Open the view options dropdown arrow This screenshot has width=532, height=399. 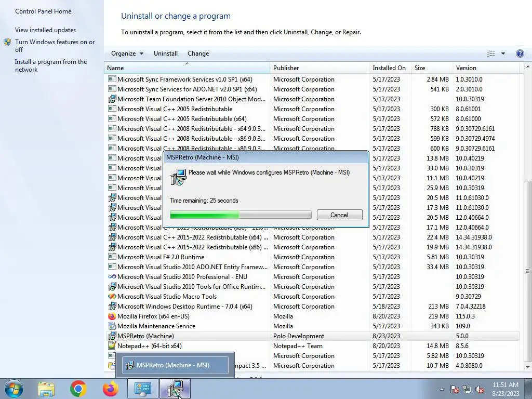503,54
